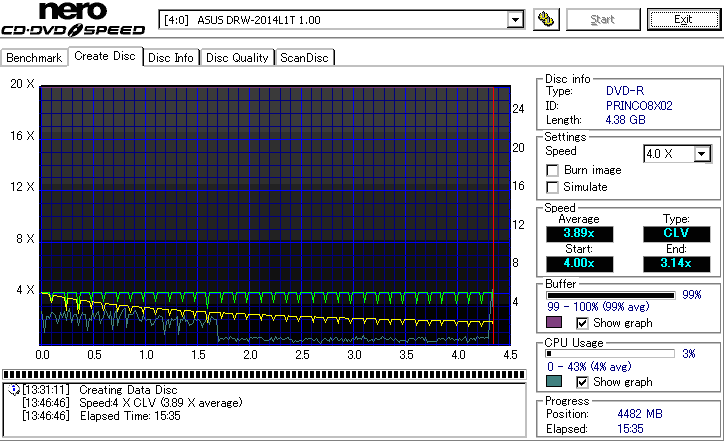724x441 pixels.
Task: Click the position value 4482 MB
Action: tap(640, 414)
